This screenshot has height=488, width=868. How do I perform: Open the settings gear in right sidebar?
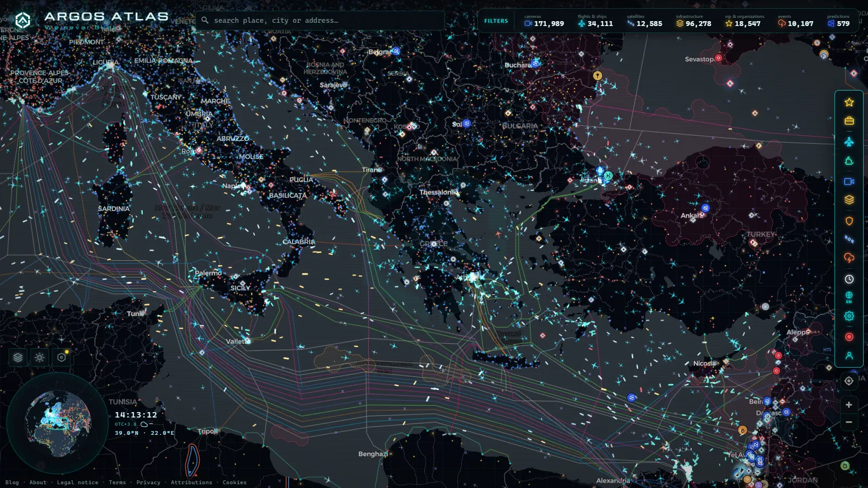(849, 316)
